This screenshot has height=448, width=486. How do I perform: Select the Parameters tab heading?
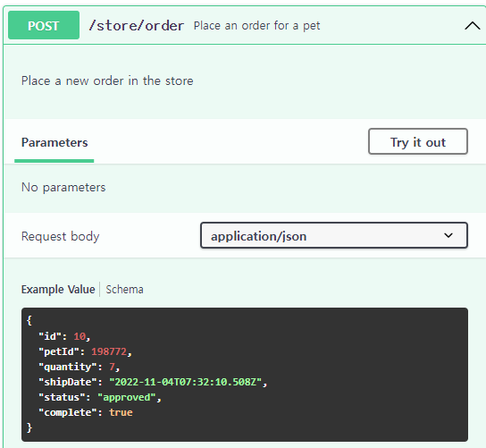tap(54, 142)
